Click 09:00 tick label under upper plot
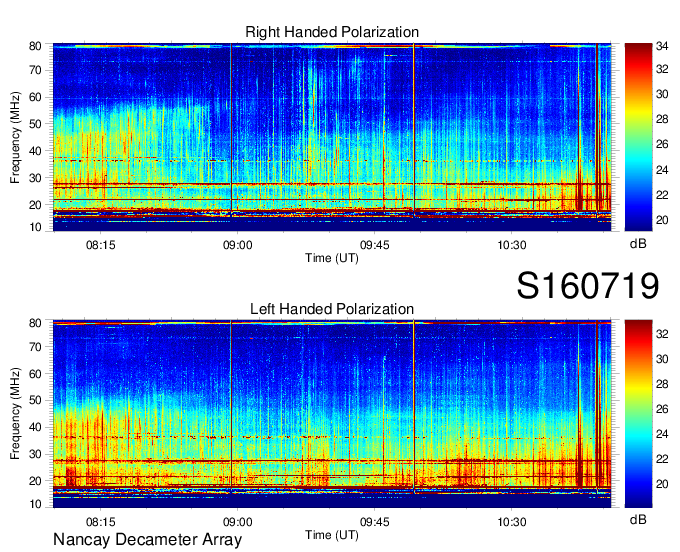The height and width of the screenshot is (552, 680). (238, 245)
